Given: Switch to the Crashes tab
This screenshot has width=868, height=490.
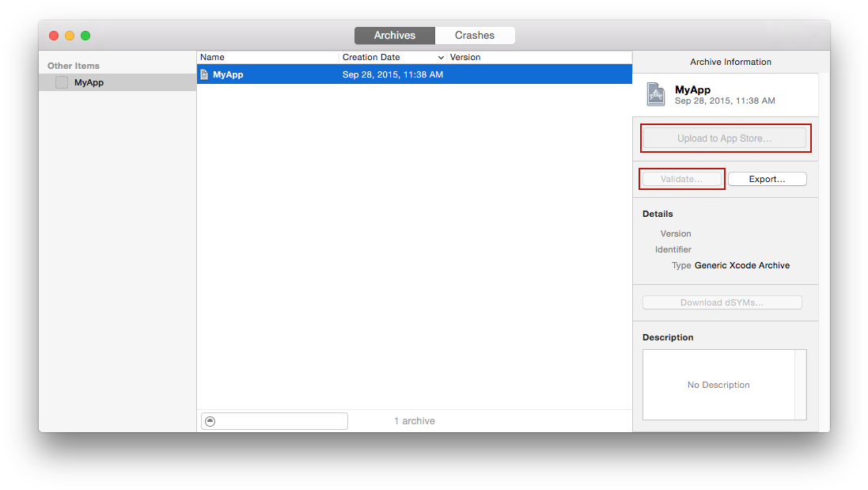Looking at the screenshot, I should 475,35.
